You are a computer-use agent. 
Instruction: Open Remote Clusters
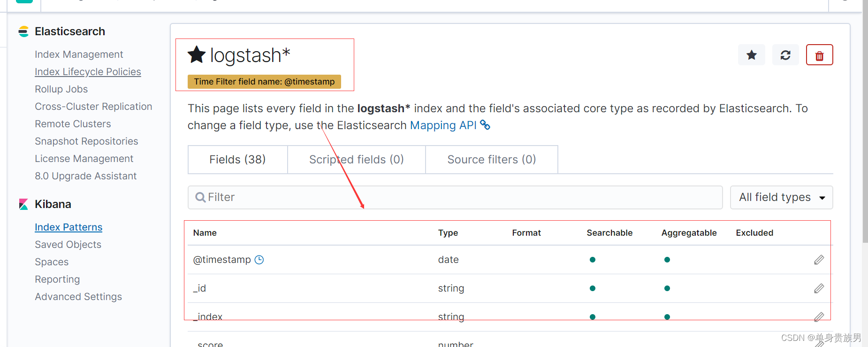tap(73, 124)
